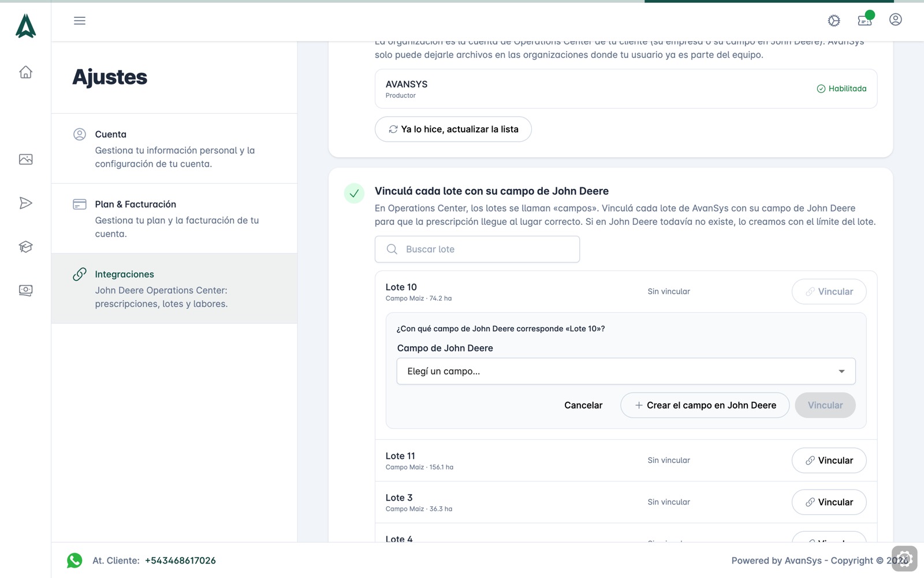924x578 pixels.
Task: Focus the Buscar lote search field
Action: (478, 249)
